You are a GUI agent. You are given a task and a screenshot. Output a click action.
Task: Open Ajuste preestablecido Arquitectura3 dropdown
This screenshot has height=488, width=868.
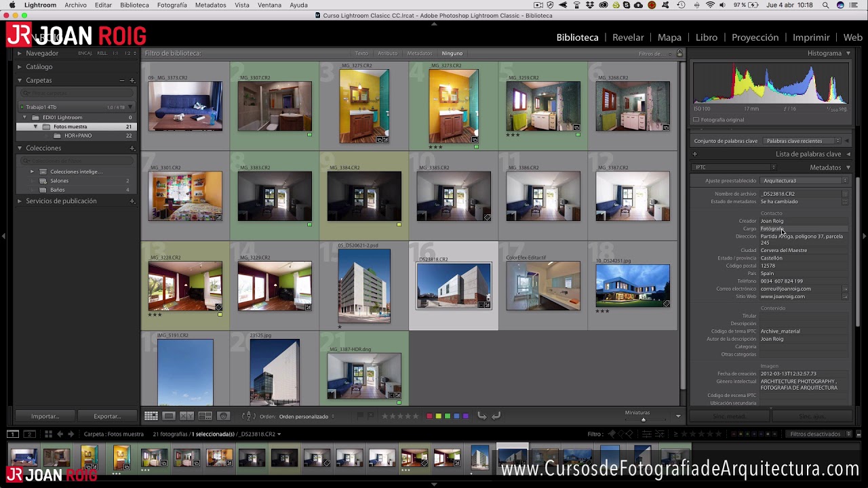(804, 181)
